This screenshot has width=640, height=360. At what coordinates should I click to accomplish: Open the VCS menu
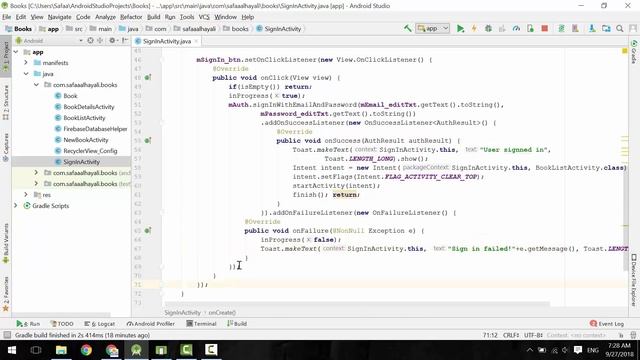(204, 17)
